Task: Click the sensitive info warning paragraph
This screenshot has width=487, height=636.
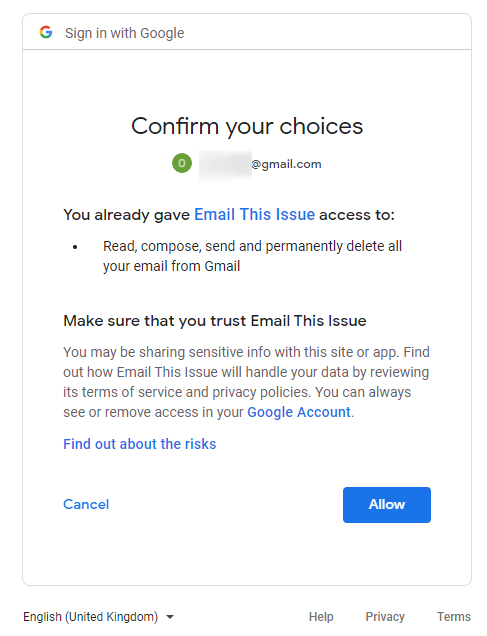Action: [x=246, y=382]
